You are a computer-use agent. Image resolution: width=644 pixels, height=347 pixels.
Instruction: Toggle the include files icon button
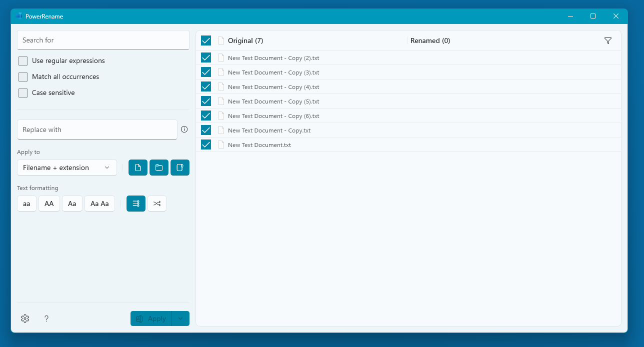138,167
